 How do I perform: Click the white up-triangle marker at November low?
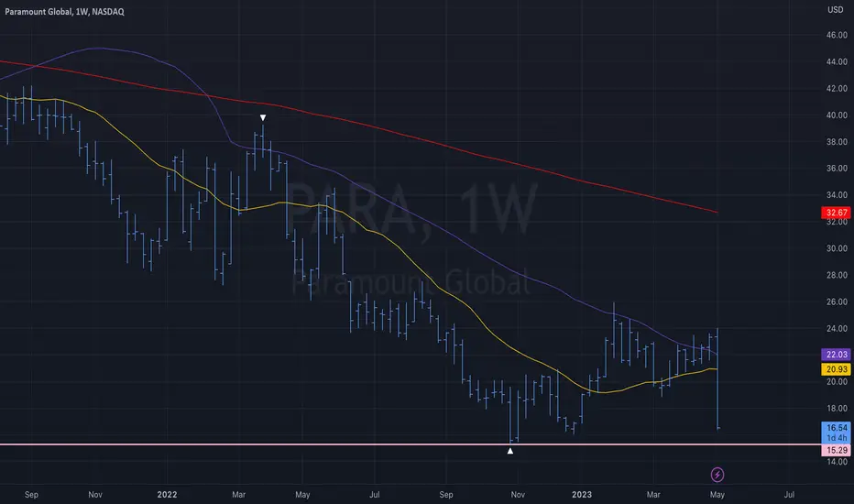[510, 451]
